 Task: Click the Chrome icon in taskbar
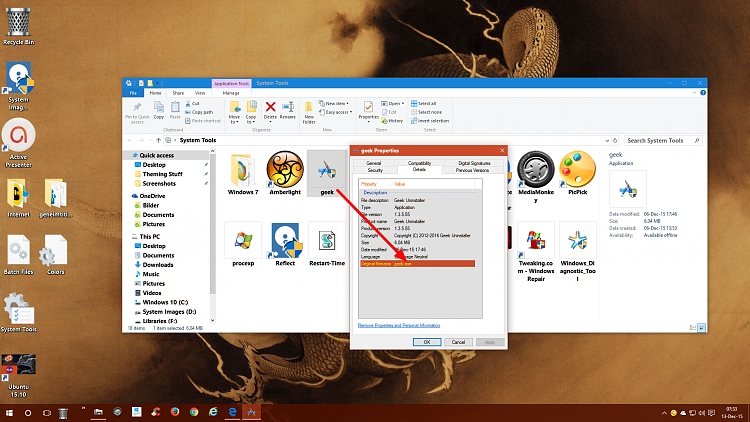coord(194,412)
